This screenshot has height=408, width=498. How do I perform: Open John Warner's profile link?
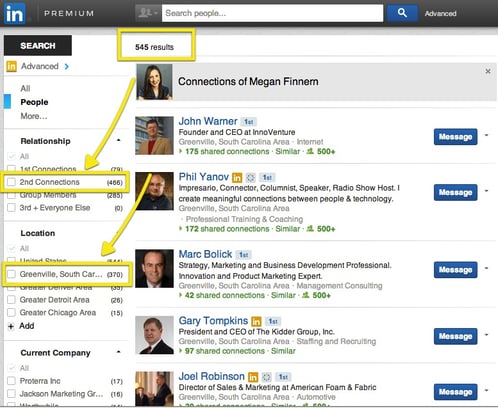pos(208,121)
